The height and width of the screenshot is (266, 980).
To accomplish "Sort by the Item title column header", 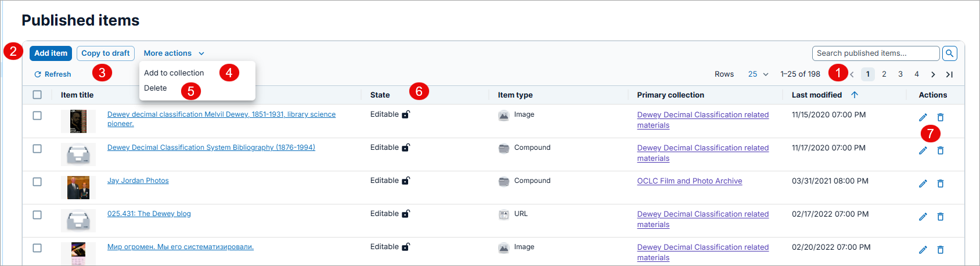I will [77, 95].
